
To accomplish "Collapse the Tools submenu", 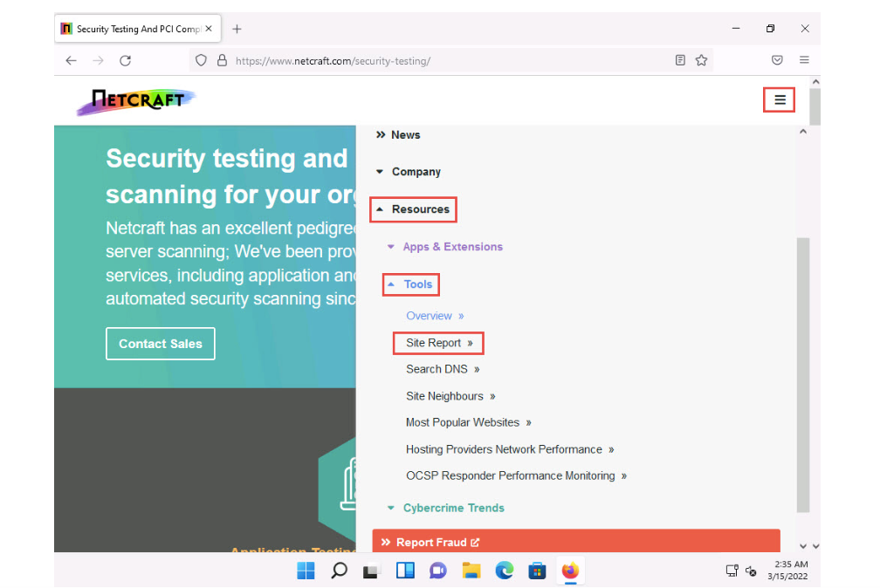I will click(411, 284).
